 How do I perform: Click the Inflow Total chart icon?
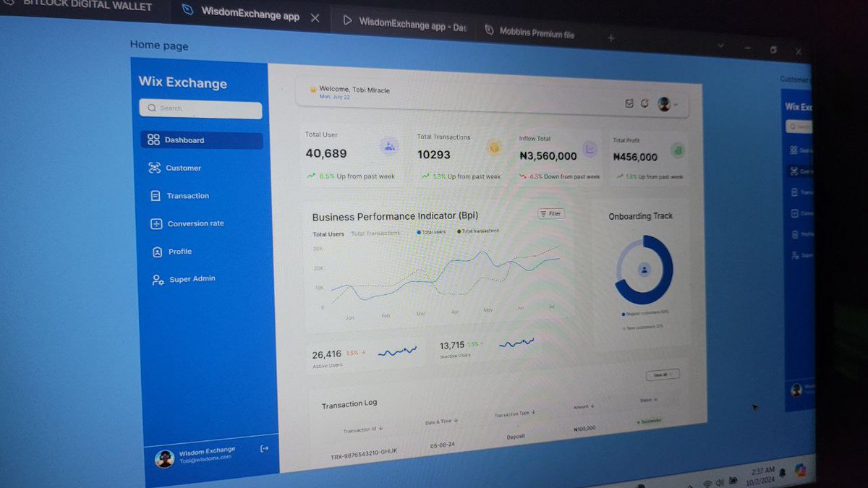[x=590, y=149]
